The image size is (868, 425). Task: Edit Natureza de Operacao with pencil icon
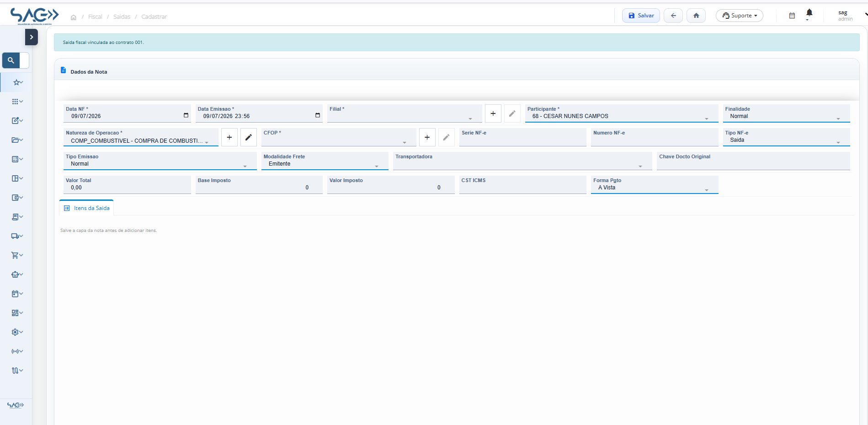click(249, 137)
